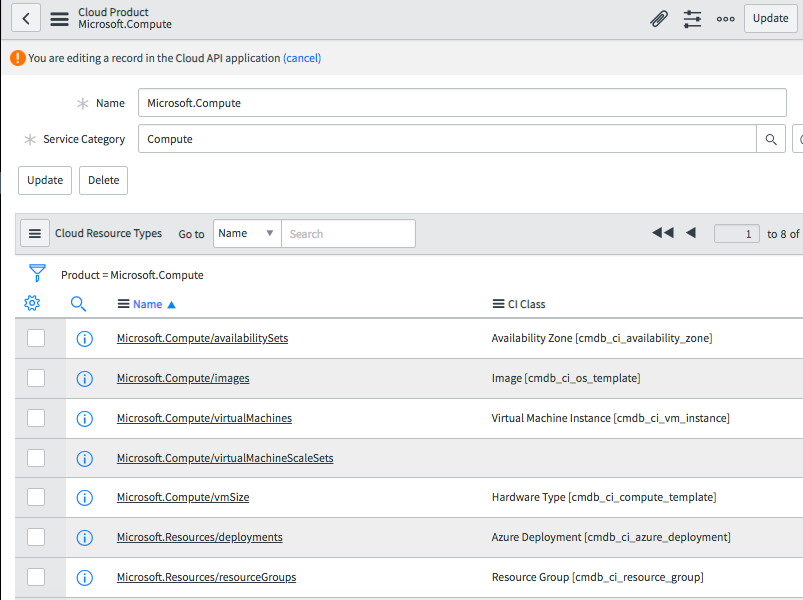The height and width of the screenshot is (600, 803).
Task: Go to previous page arrow
Action: tap(691, 233)
